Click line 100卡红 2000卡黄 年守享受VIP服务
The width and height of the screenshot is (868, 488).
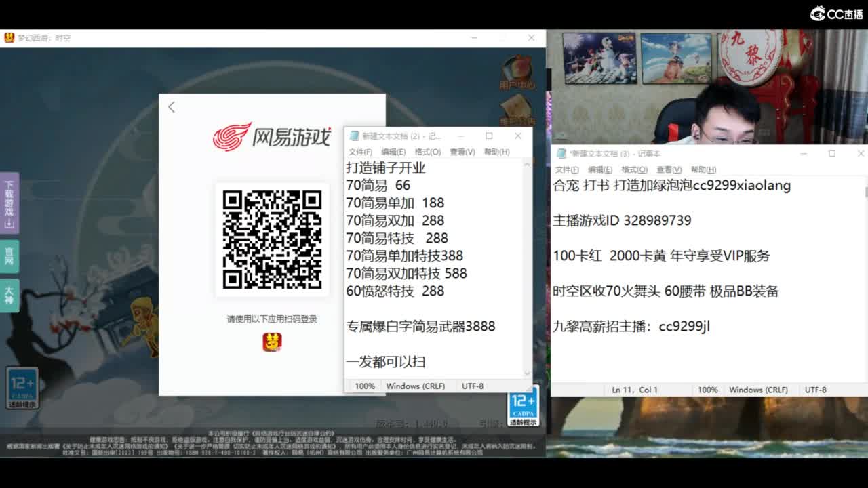[x=662, y=256]
